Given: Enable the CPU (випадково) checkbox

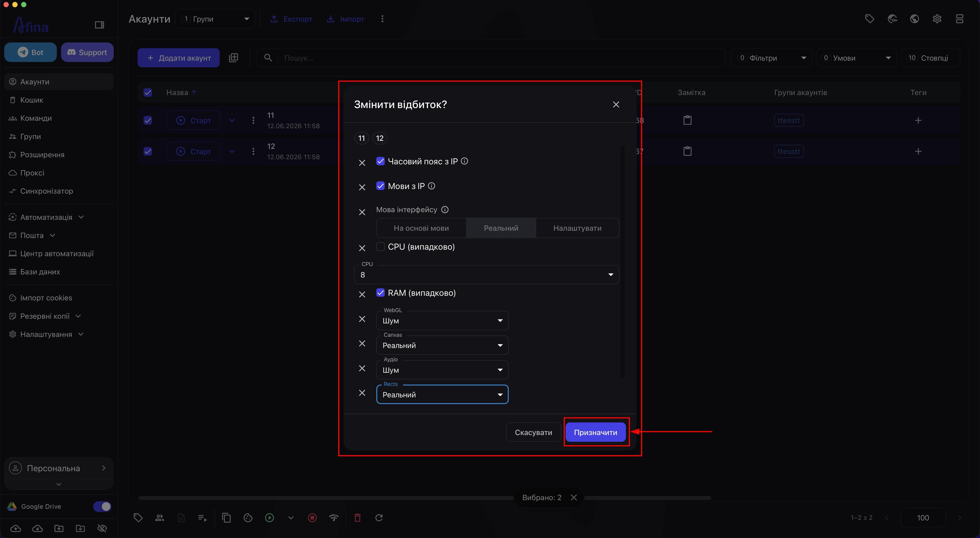Looking at the screenshot, I should 380,246.
